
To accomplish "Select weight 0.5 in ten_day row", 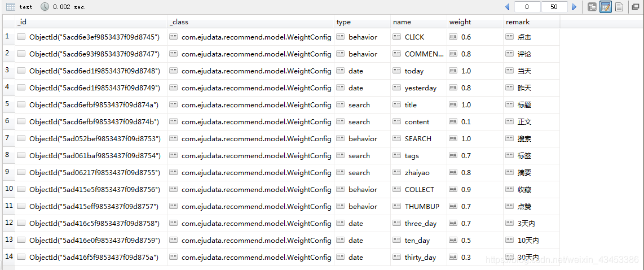I will 475,241.
